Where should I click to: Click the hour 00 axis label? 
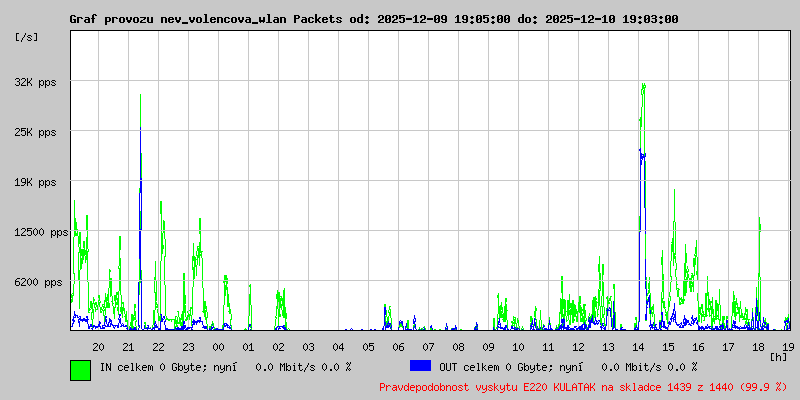coord(218,347)
